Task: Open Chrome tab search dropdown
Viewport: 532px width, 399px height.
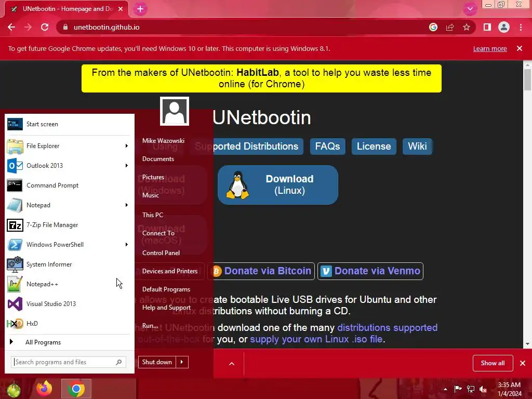Action: tap(470, 9)
